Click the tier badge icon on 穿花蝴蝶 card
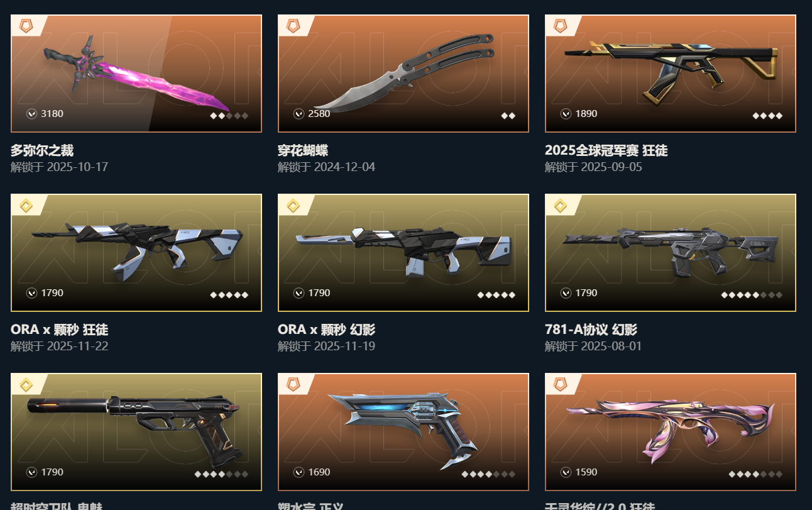 293,26
